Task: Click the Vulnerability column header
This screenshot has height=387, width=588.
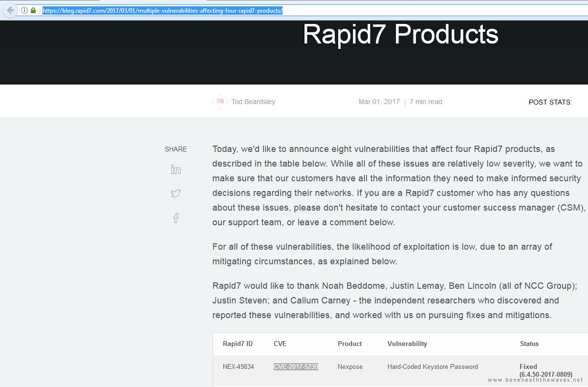Action: [x=407, y=344]
